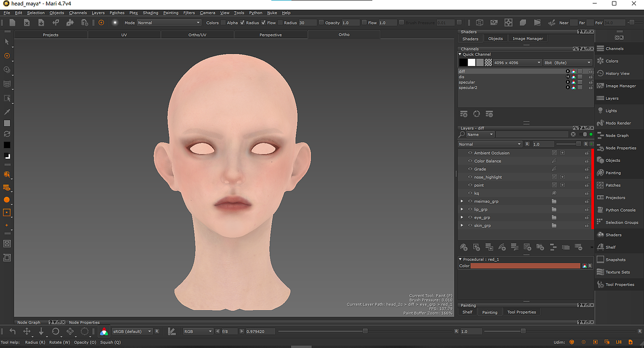The image size is (644, 348).
Task: Click the layer opacity slider handle
Action: coord(579,144)
